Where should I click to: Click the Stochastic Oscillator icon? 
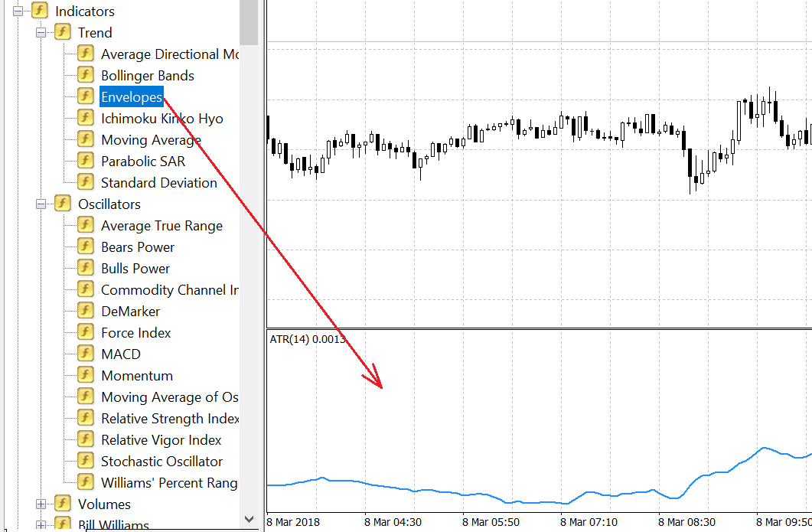click(86, 461)
